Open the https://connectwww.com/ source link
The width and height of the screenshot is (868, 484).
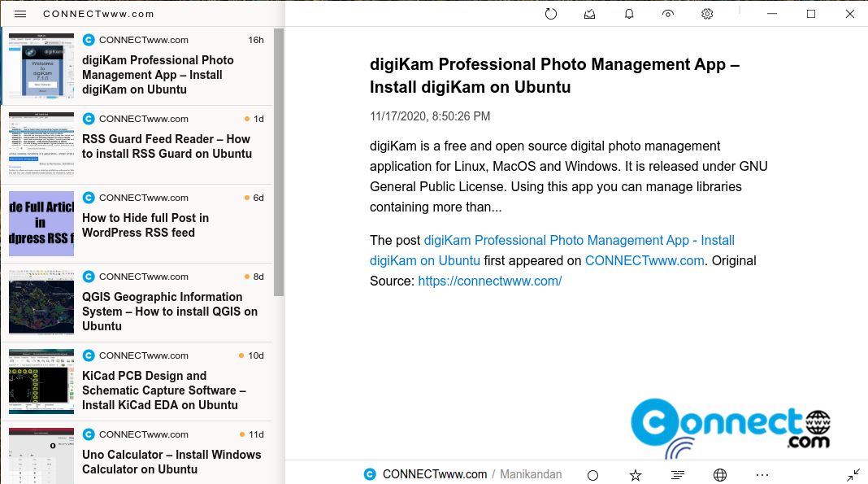(490, 281)
